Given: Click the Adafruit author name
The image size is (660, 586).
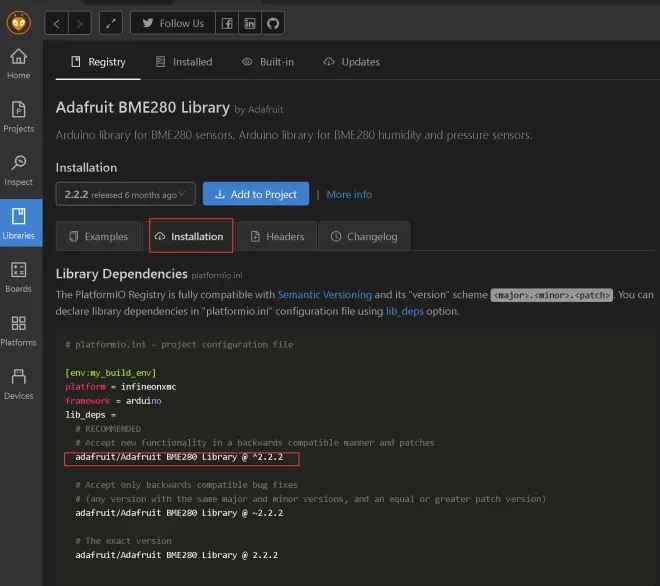Looking at the screenshot, I should coord(265,109).
